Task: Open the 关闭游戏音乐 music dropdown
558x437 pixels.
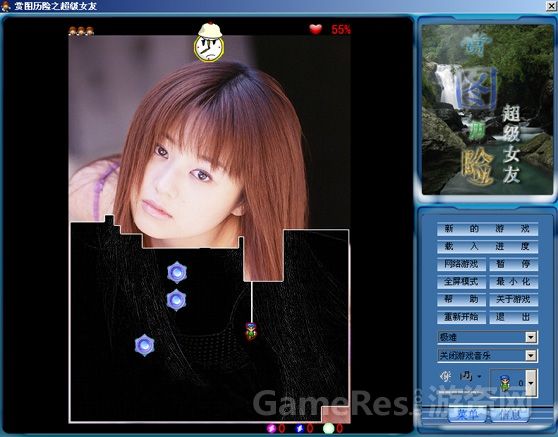Action: point(531,355)
